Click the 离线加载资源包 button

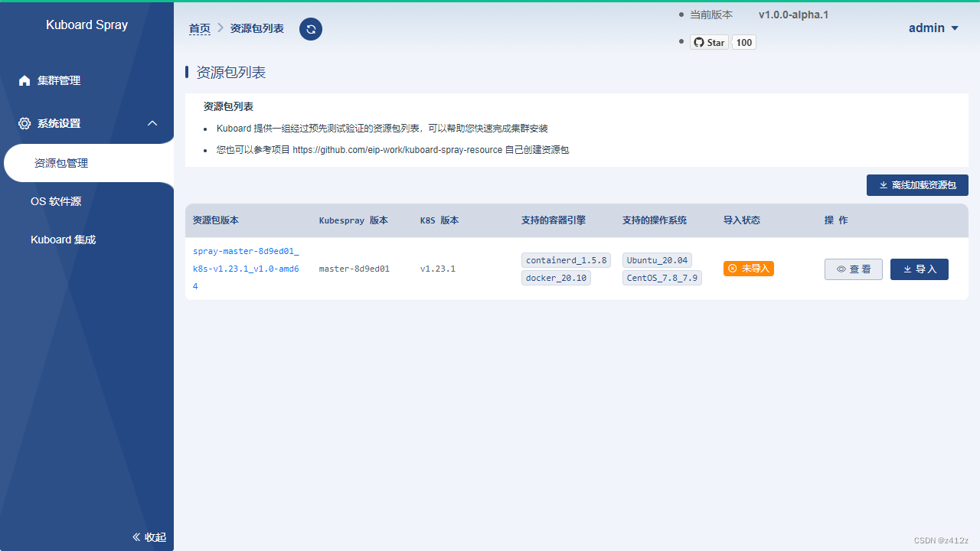click(x=917, y=184)
